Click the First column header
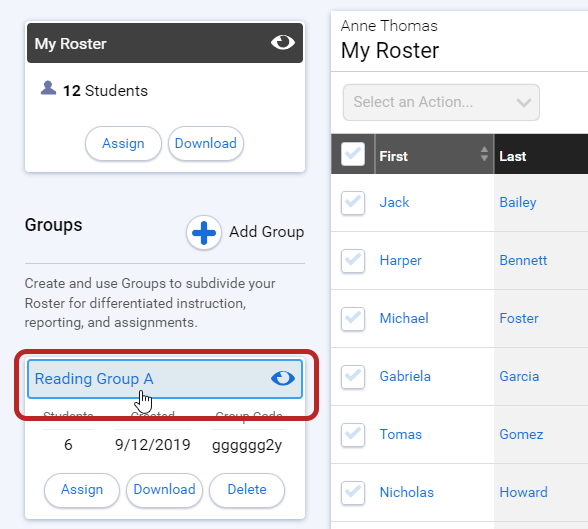 pos(434,154)
